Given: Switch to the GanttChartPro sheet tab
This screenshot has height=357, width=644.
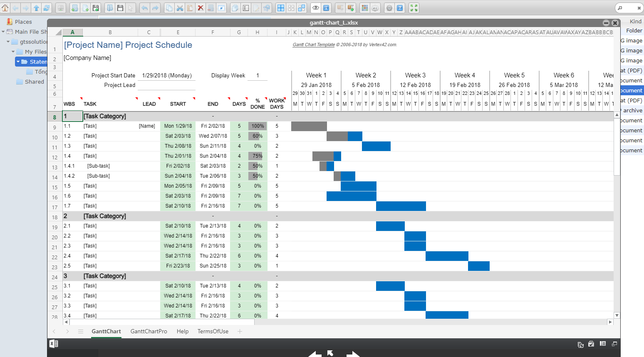Looking at the screenshot, I should click(149, 331).
